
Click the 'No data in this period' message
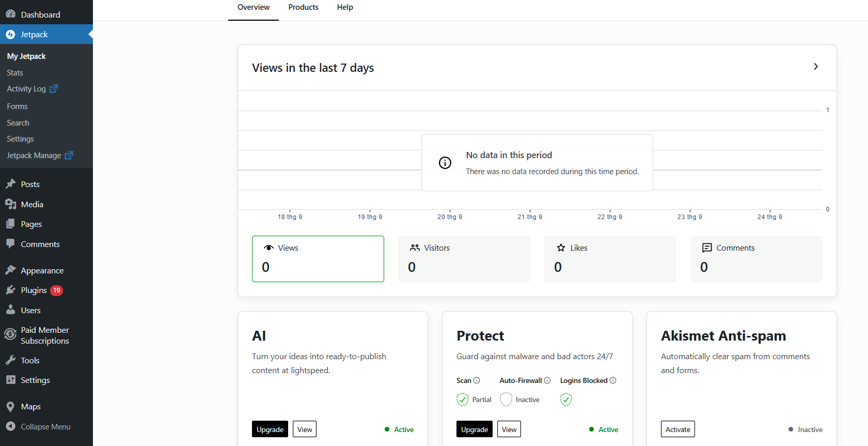[509, 155]
